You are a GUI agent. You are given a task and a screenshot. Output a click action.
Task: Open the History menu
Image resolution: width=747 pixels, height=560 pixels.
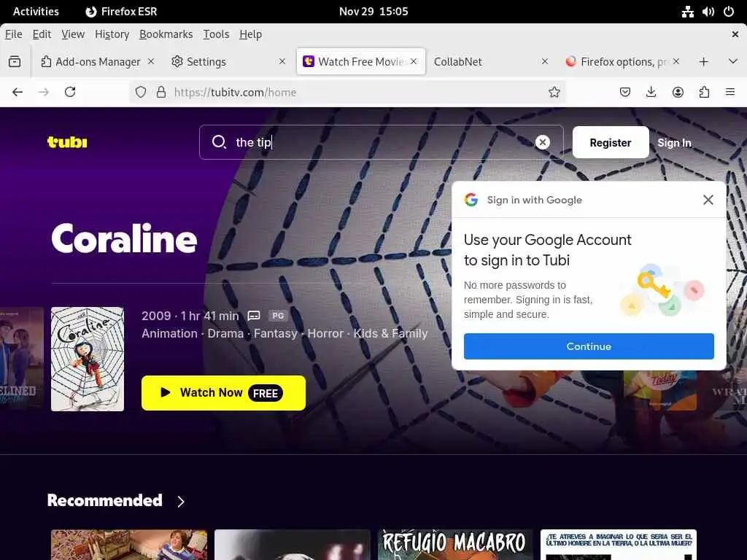(x=112, y=34)
